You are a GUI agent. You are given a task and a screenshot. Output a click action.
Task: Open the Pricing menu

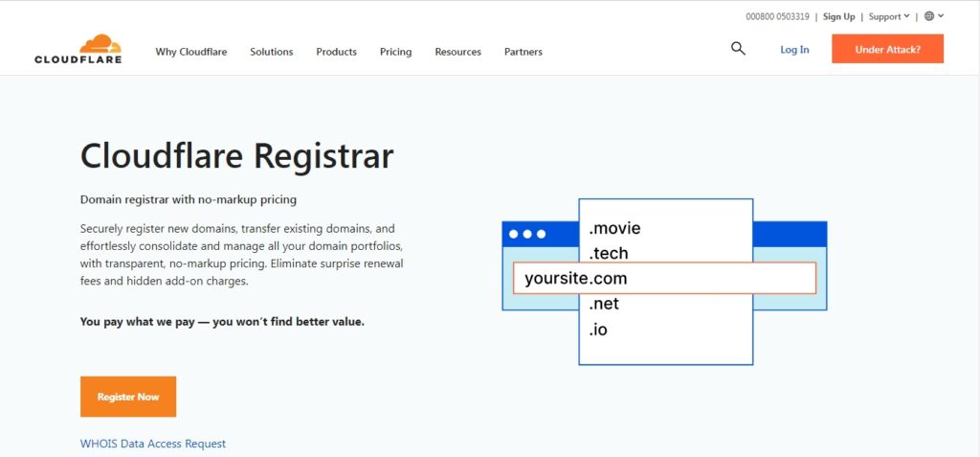point(395,52)
